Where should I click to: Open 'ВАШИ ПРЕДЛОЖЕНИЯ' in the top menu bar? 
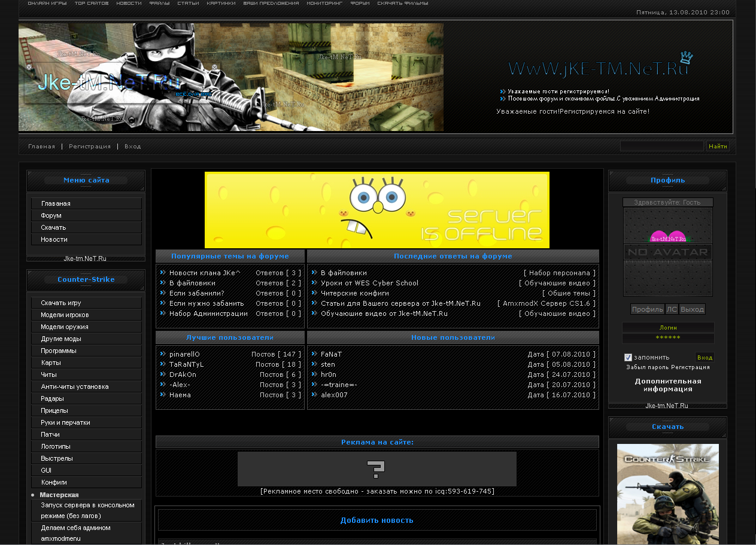[271, 4]
